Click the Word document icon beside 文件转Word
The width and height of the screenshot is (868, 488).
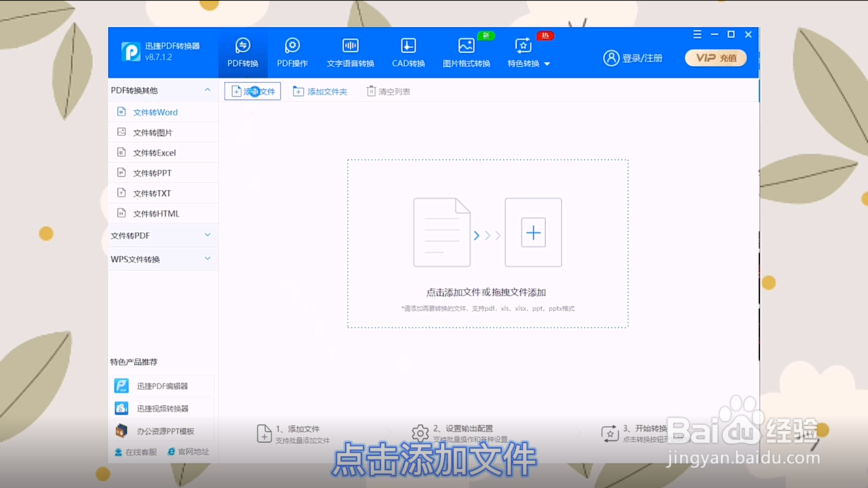[x=121, y=111]
